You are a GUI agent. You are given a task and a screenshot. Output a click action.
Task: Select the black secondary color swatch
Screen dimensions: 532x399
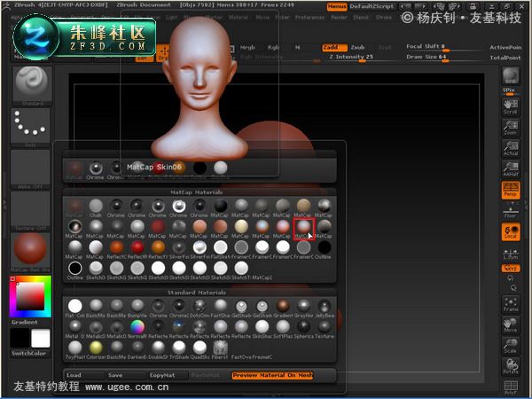click(x=20, y=339)
